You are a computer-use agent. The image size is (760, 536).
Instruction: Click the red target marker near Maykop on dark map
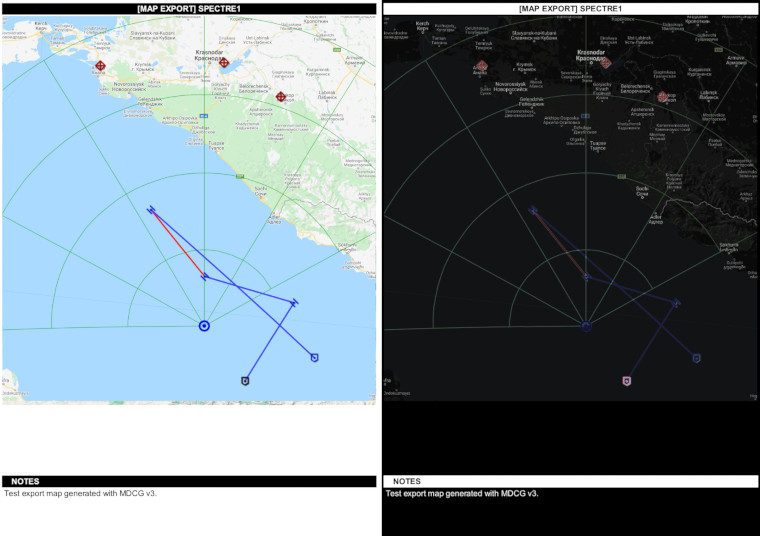coord(663,97)
